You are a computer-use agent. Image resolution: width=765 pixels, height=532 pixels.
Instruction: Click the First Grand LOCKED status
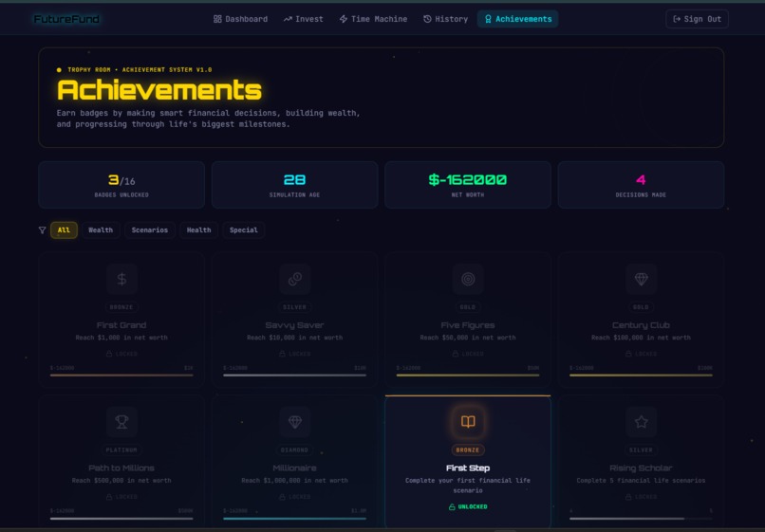click(x=121, y=354)
